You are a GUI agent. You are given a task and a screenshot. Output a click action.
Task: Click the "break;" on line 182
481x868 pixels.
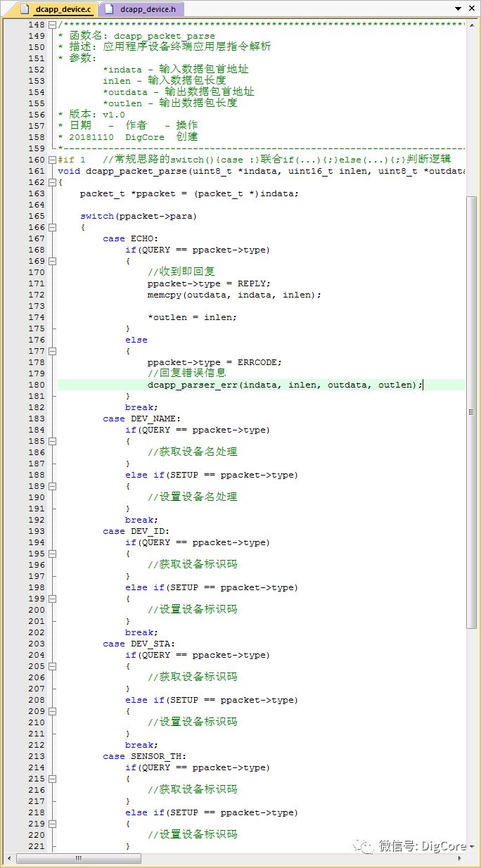[x=142, y=407]
